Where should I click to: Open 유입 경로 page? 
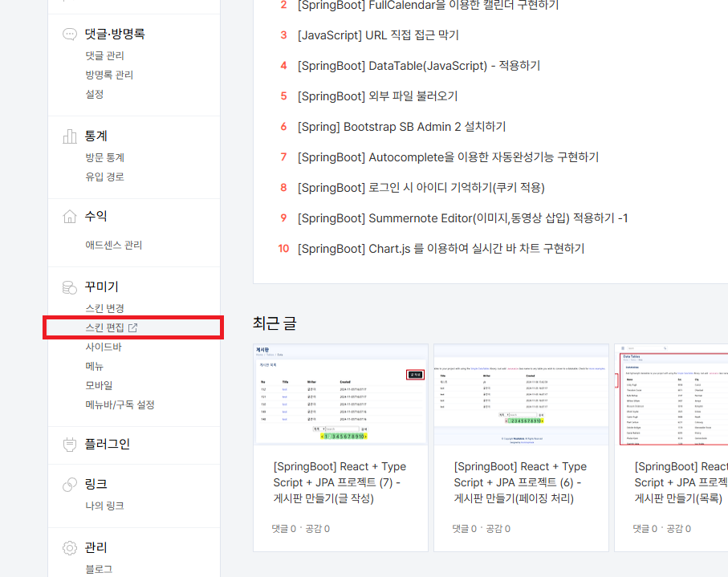click(105, 177)
